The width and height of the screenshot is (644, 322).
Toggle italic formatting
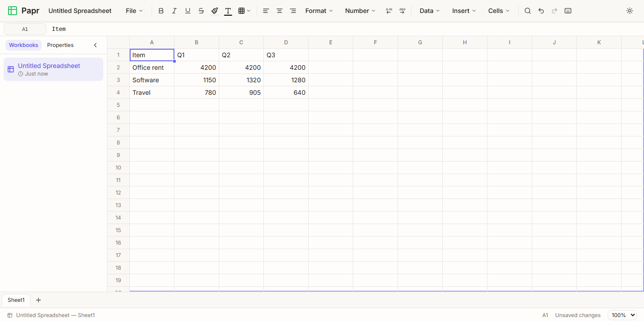(174, 11)
